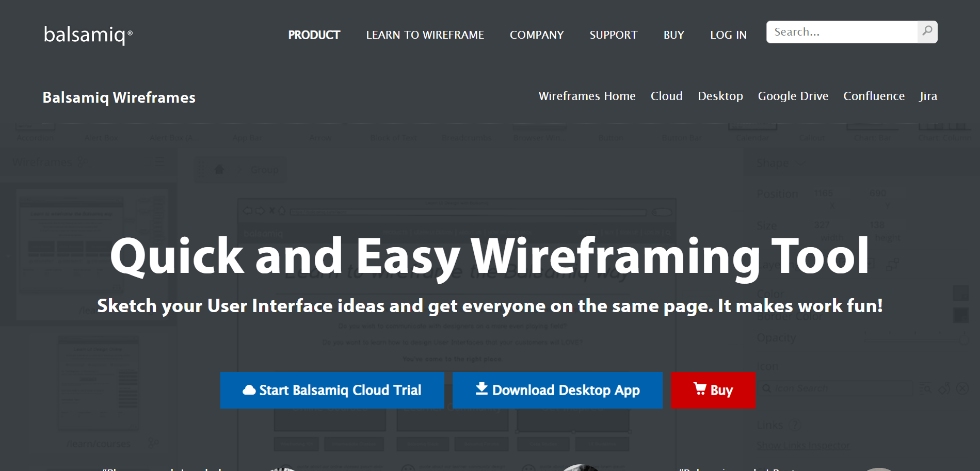Open the Confluence link

(874, 96)
